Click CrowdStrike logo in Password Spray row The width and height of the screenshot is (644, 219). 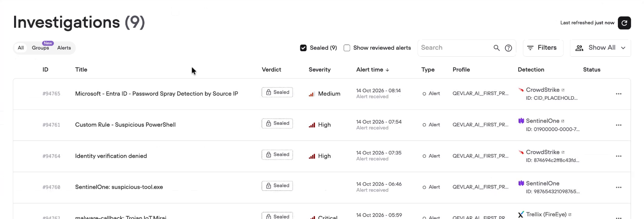tap(521, 90)
